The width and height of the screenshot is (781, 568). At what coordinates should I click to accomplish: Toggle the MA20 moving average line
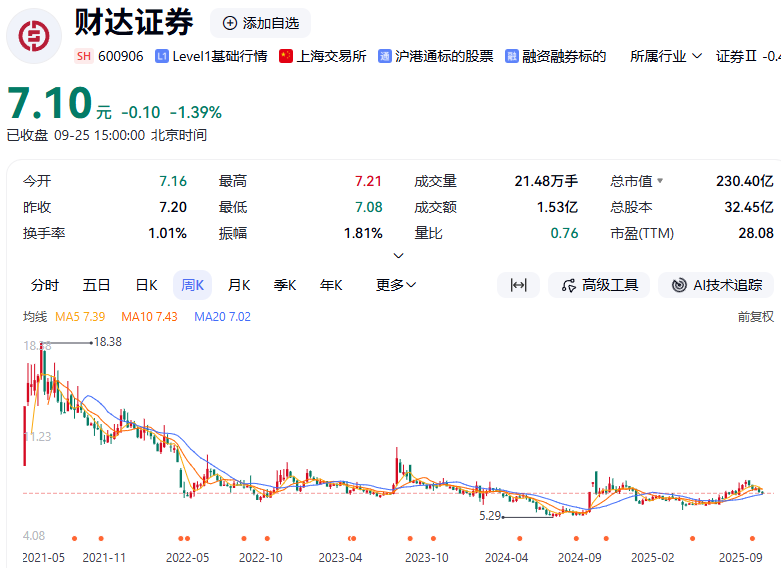[222, 316]
